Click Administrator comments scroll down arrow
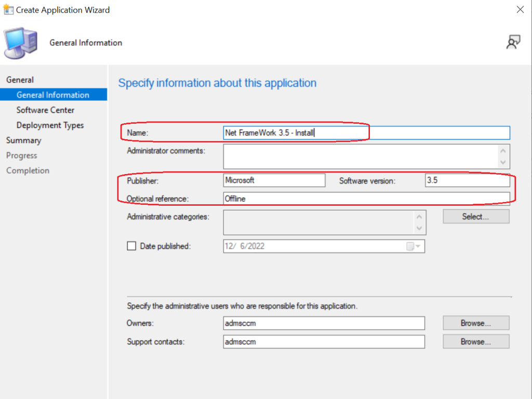Image resolution: width=532 pixels, height=399 pixels. tap(503, 162)
